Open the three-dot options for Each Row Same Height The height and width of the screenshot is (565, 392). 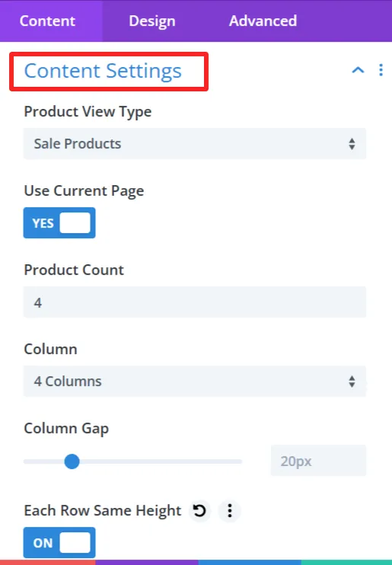230,511
